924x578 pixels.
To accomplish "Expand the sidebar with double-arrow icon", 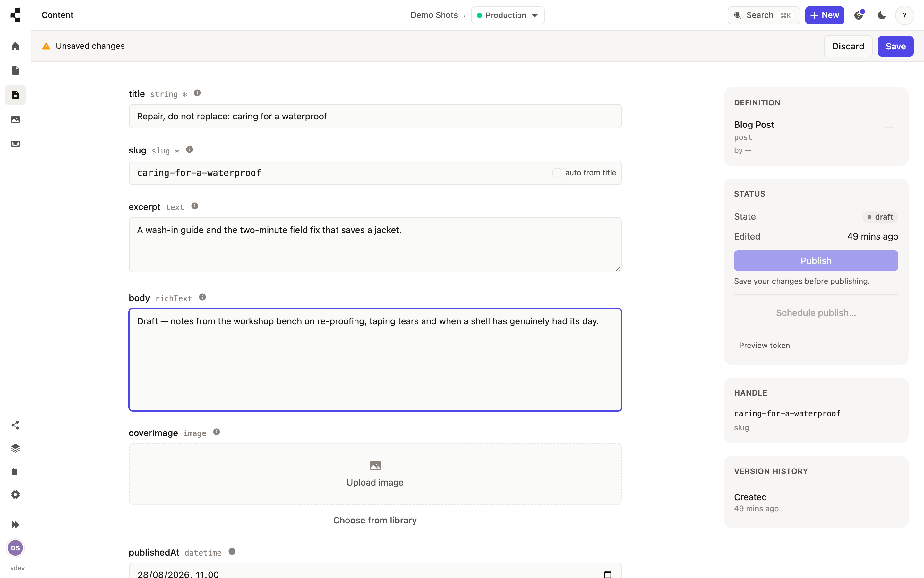I will (x=15, y=524).
